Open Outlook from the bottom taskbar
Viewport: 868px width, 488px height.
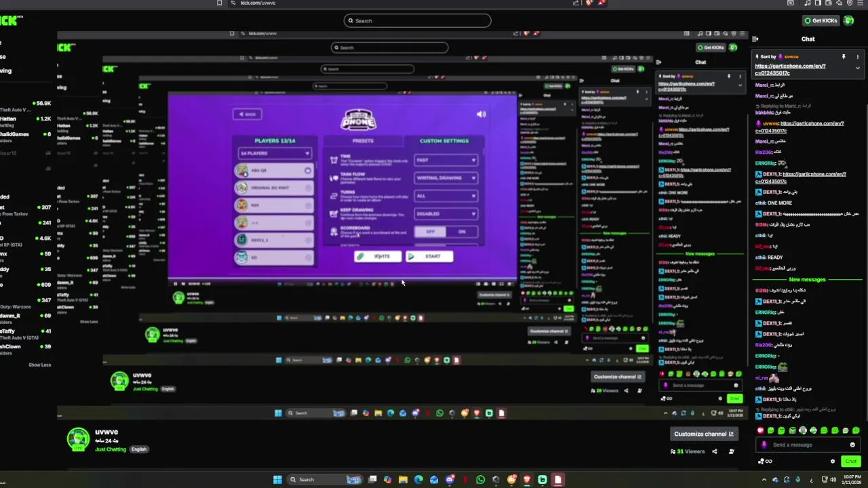434,479
